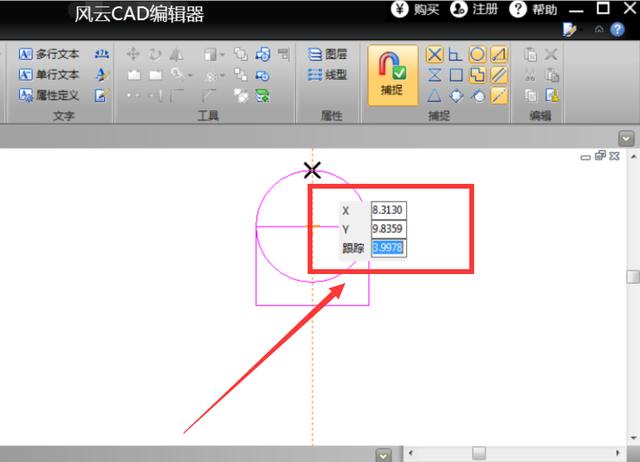This screenshot has width=640, height=462.
Task: Select the 单行文本 single-line text tool
Action: [49, 75]
